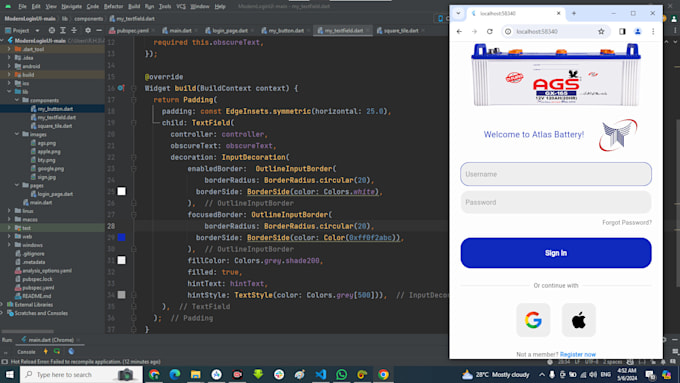Open Chrome three-dot menu
Image resolution: width=680 pixels, height=383 pixels.
(653, 31)
